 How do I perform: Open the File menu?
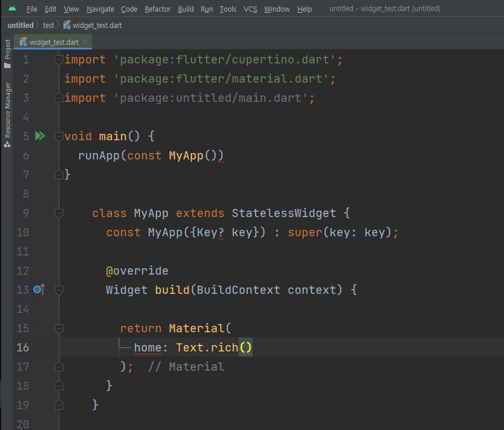pyautogui.click(x=32, y=9)
